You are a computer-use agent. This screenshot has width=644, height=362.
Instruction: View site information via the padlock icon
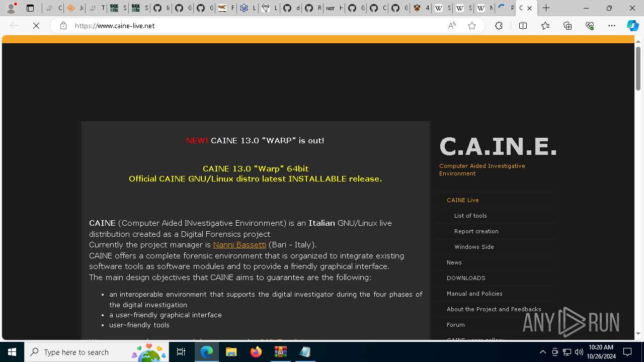click(63, 26)
